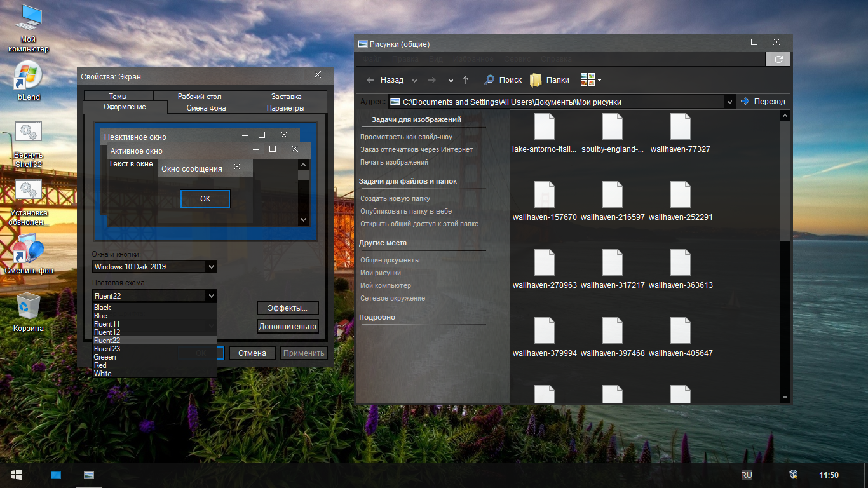
Task: Toggle the Папки folders toolbar icon
Action: [550, 80]
